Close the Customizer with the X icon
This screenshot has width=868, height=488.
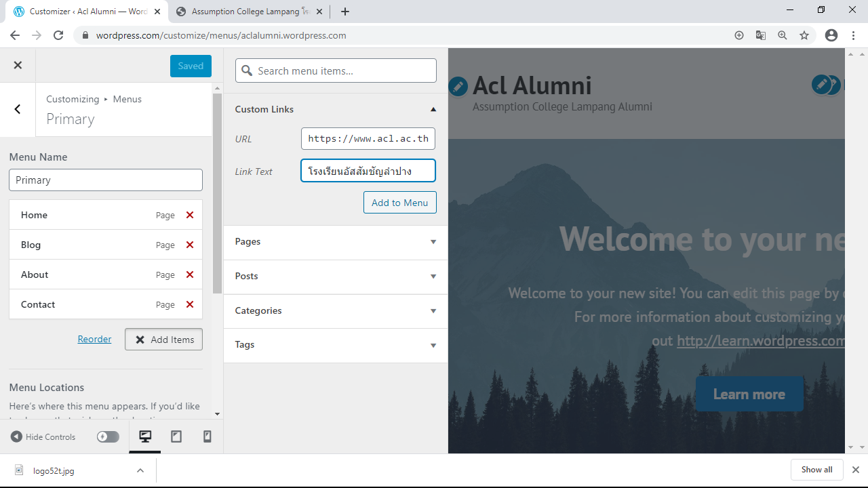coord(18,65)
